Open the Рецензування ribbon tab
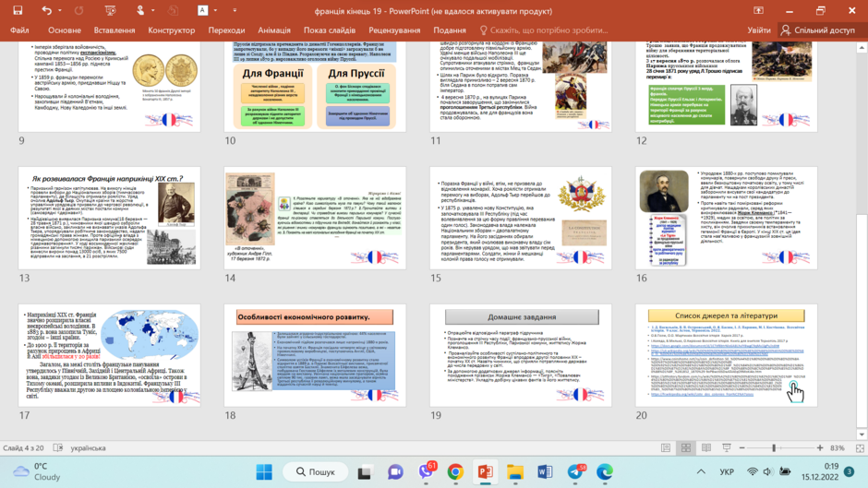This screenshot has height=488, width=868. click(x=394, y=30)
